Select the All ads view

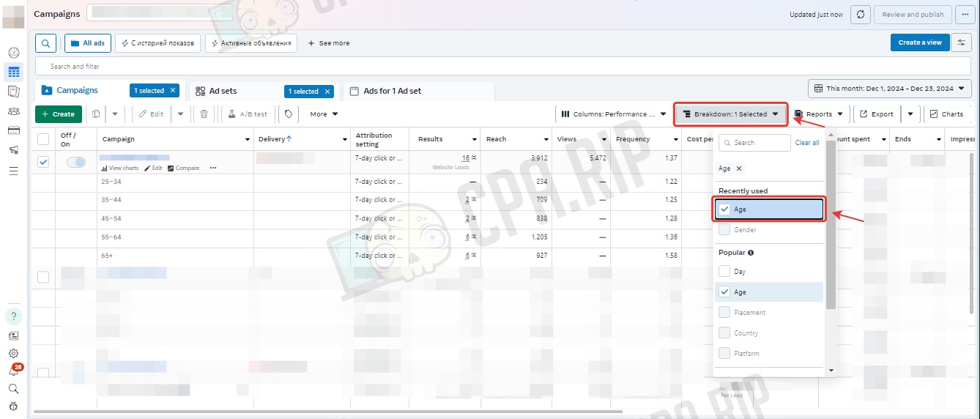click(88, 43)
